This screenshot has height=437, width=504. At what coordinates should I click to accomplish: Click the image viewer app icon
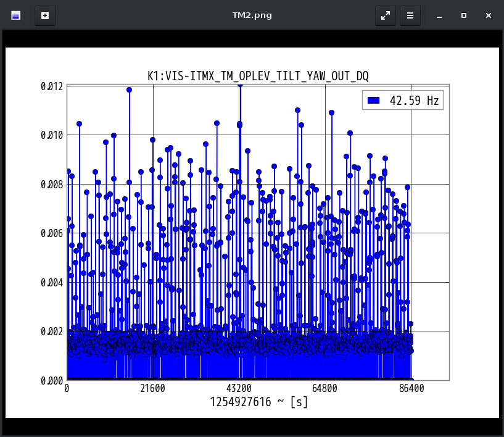coord(16,15)
